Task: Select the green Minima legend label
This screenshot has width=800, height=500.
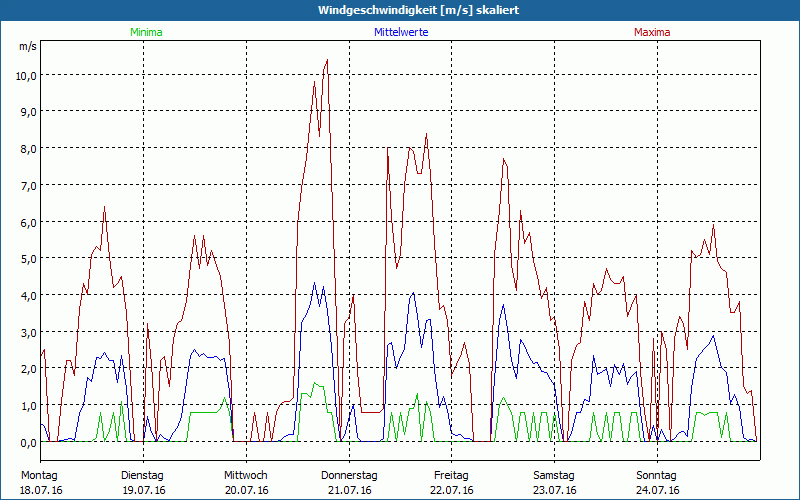Action: pos(146,32)
